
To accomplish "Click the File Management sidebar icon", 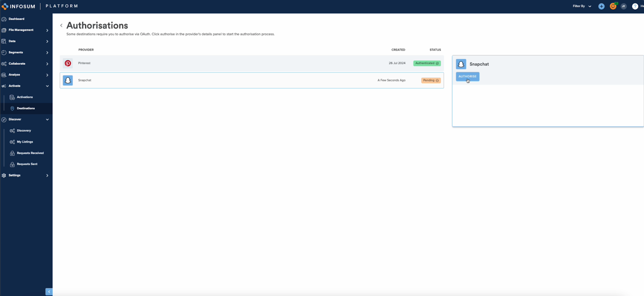I will point(4,30).
